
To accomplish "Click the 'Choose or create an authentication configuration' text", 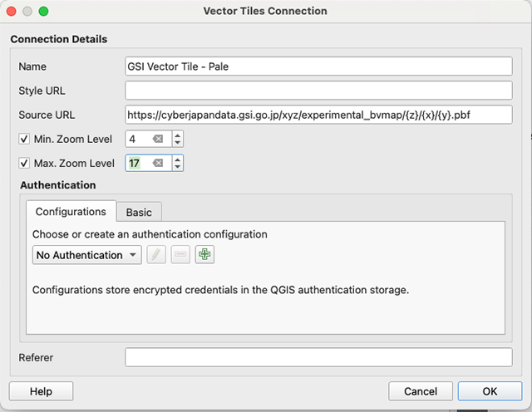I will click(150, 234).
